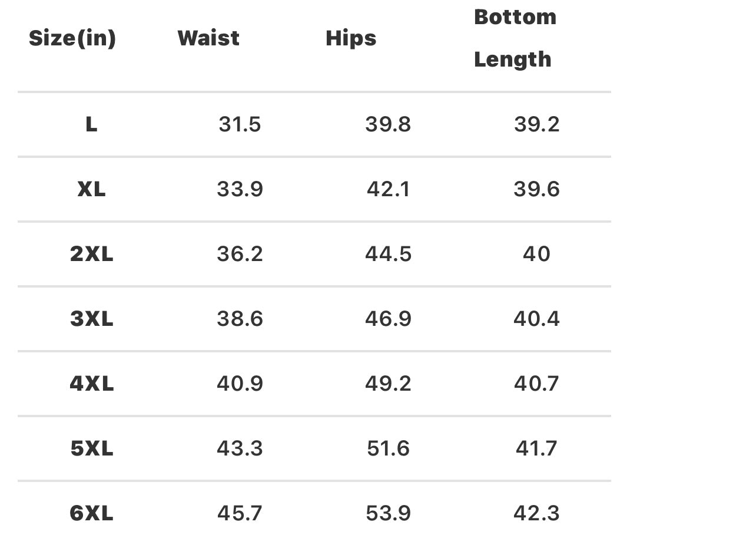The width and height of the screenshot is (756, 538).
Task: Click the waist value 38.6
Action: (x=240, y=319)
